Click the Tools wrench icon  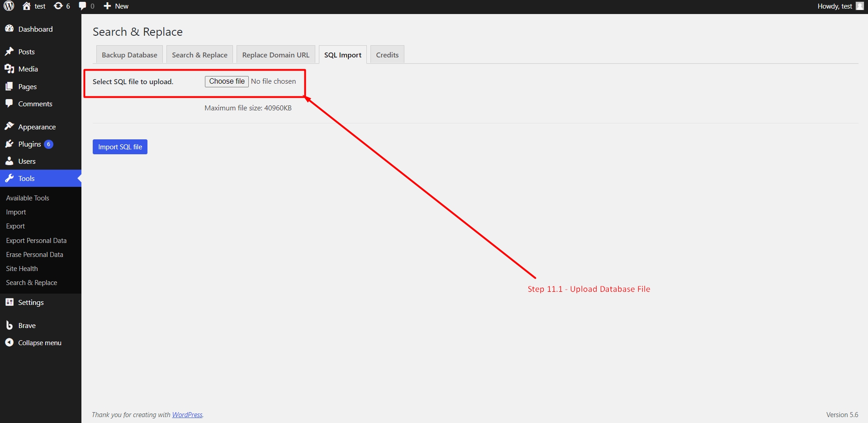(9, 178)
